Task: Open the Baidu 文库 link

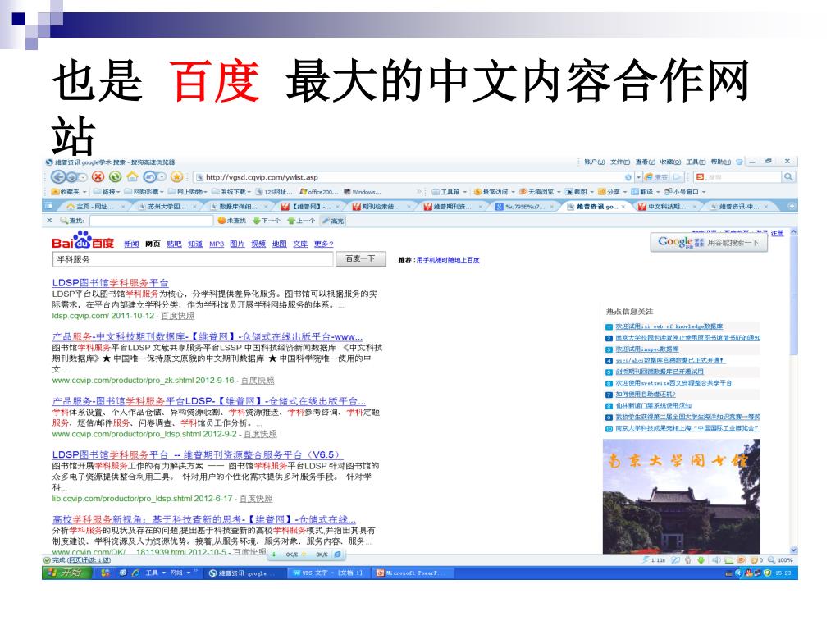Action: pyautogui.click(x=300, y=244)
